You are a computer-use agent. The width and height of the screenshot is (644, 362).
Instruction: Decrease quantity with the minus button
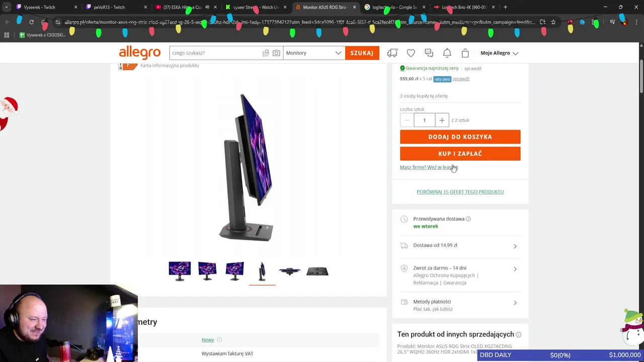407,120
